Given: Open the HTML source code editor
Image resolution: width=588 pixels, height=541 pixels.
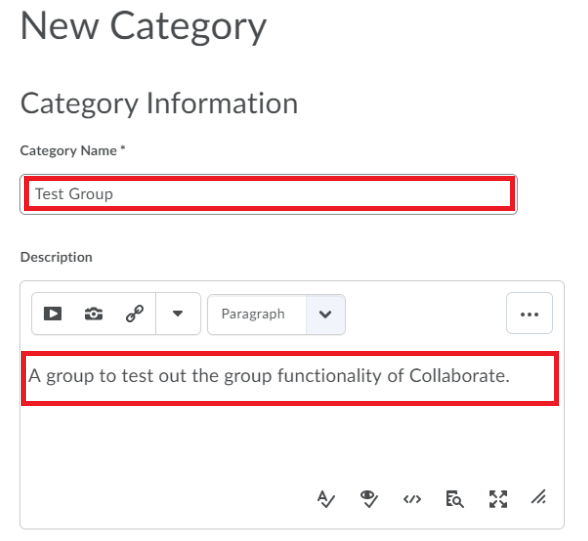Looking at the screenshot, I should [412, 499].
